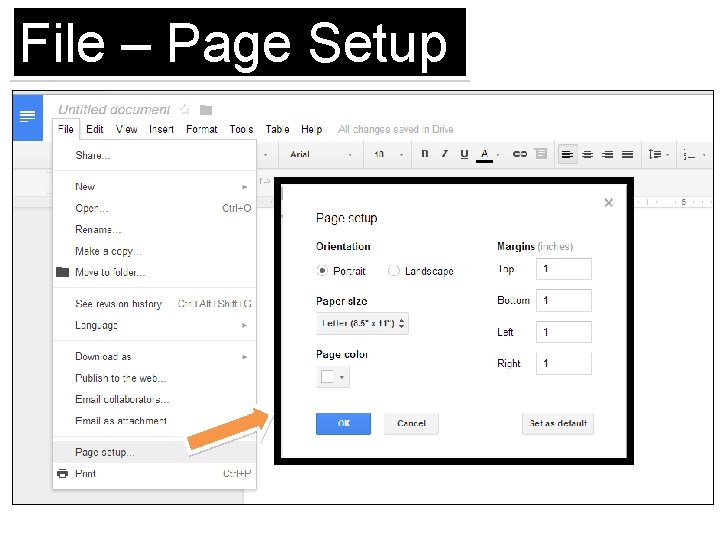The height and width of the screenshot is (540, 720).
Task: Click the Top margin field
Action: [563, 269]
